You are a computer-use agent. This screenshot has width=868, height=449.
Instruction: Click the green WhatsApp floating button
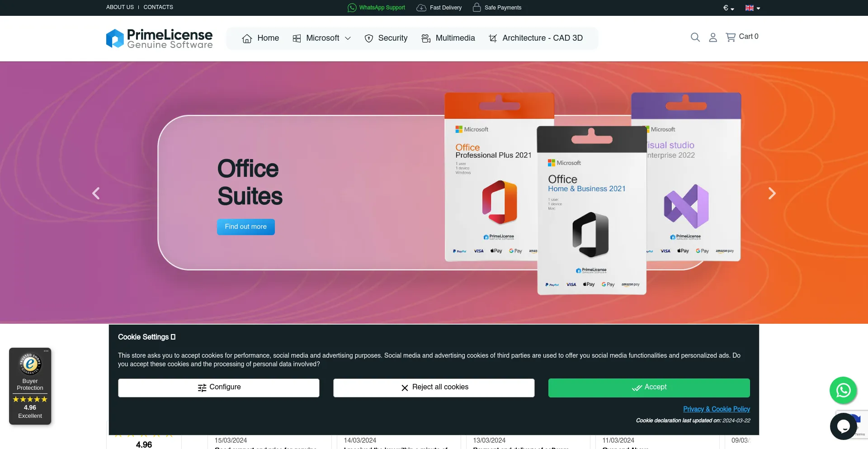pyautogui.click(x=843, y=390)
